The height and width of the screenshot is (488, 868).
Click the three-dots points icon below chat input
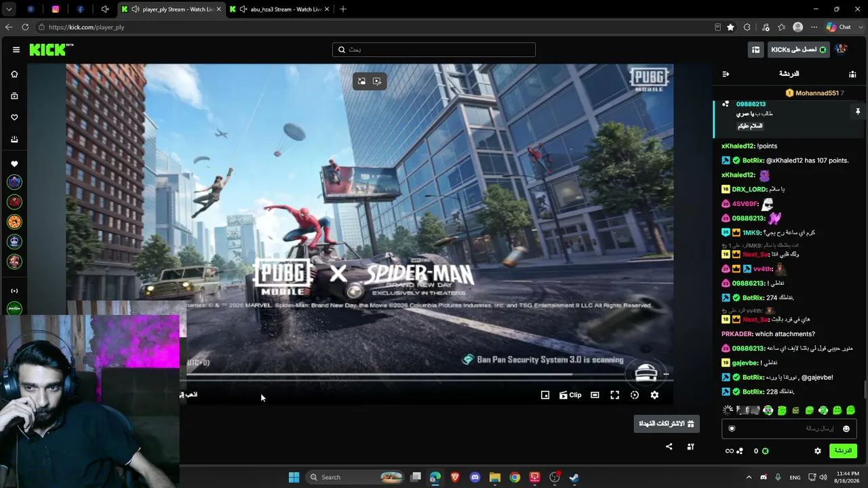click(x=740, y=451)
